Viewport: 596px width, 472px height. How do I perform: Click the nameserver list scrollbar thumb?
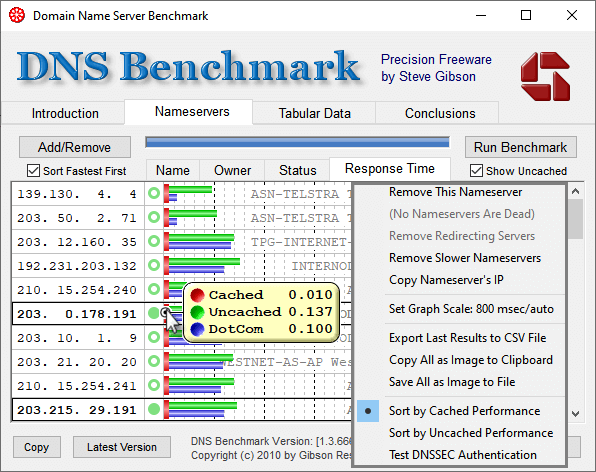(575, 219)
